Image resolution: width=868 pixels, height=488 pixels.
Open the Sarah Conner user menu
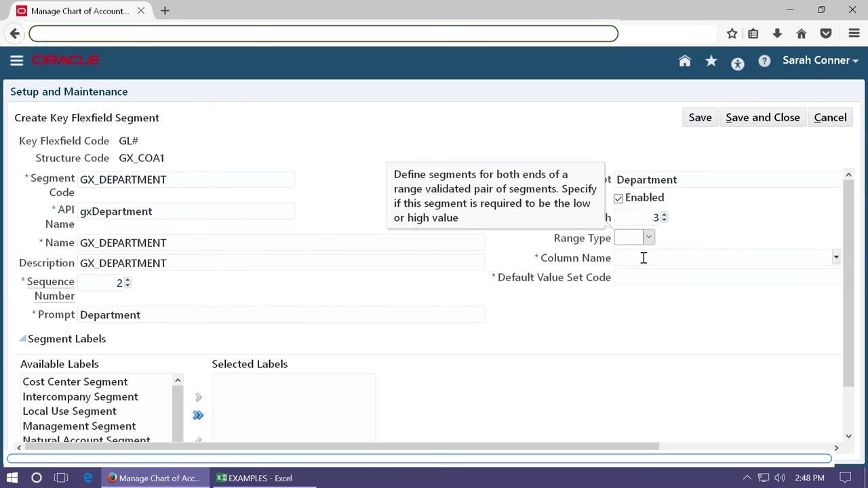point(821,60)
